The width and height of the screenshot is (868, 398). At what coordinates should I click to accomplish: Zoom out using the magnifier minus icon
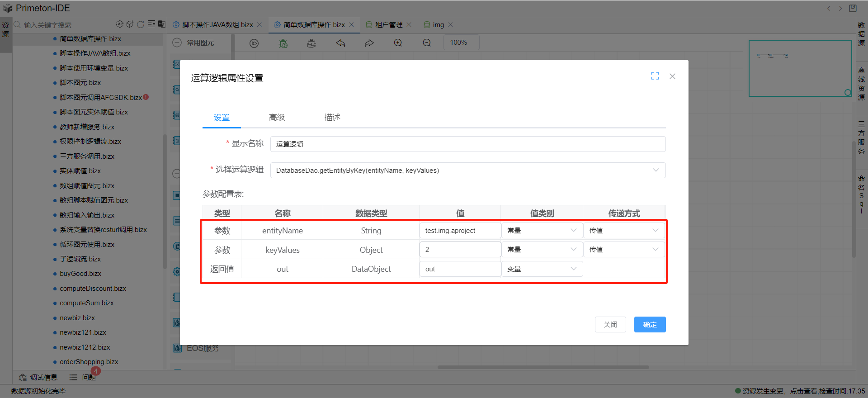427,43
